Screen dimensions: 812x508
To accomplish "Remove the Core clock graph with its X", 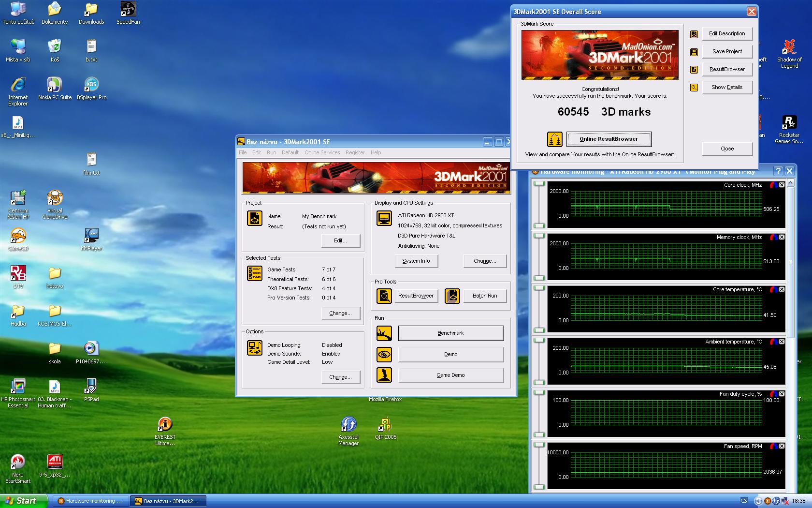I will (x=782, y=185).
